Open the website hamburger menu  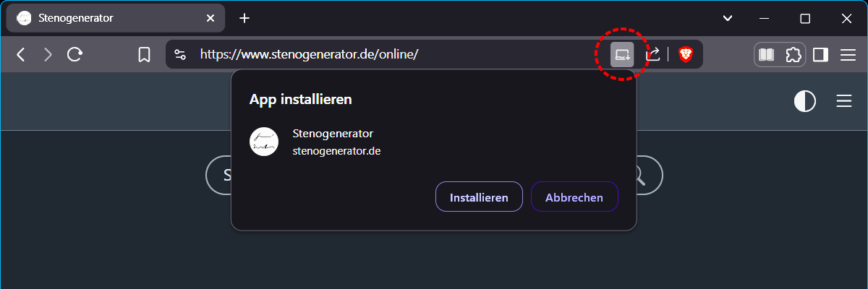pyautogui.click(x=844, y=101)
